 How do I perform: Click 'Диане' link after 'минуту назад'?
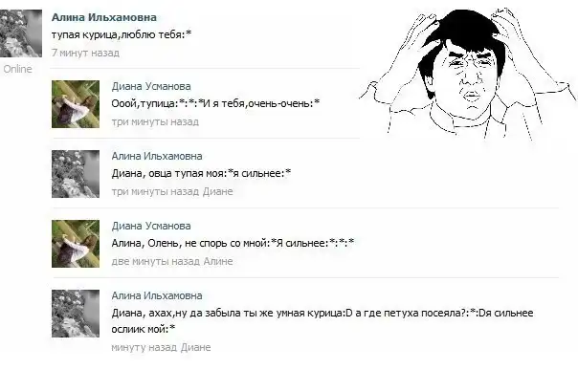tap(196, 347)
